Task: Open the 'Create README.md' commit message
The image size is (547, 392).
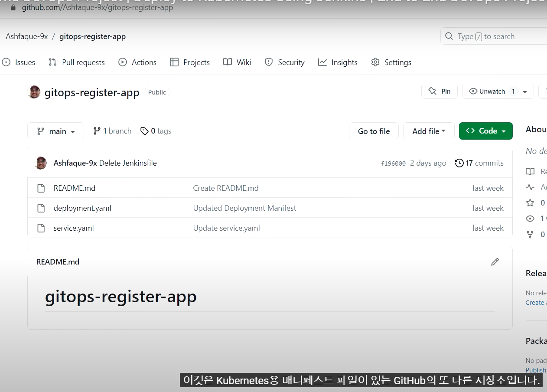Action: (x=226, y=188)
